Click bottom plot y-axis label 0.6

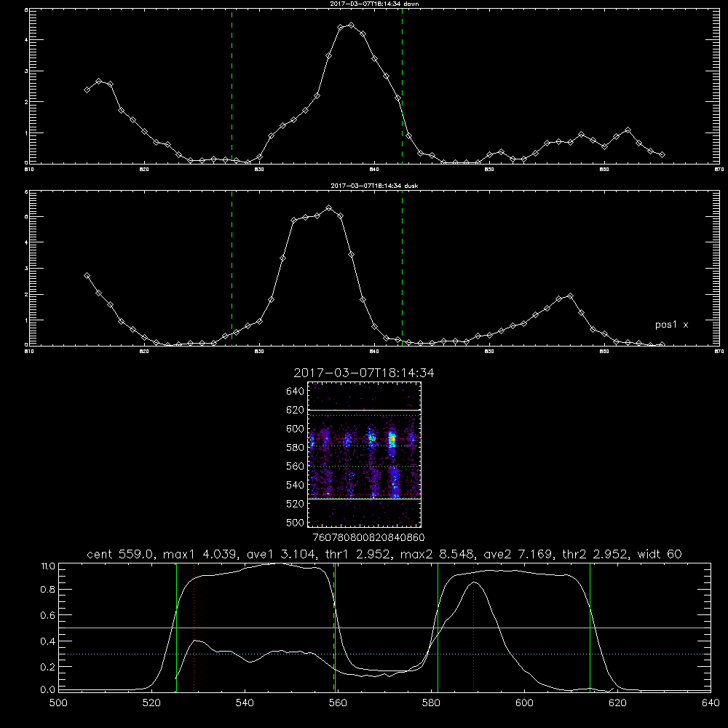pyautogui.click(x=48, y=615)
